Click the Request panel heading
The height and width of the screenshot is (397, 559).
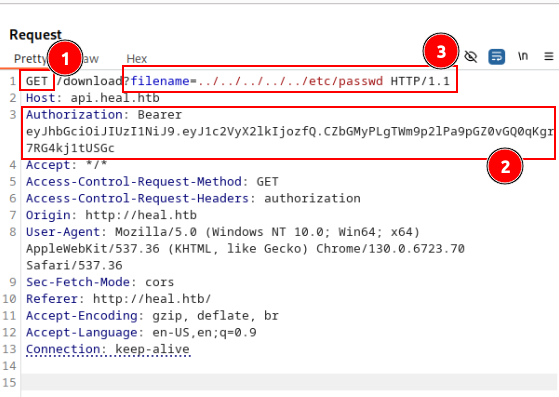tap(35, 35)
